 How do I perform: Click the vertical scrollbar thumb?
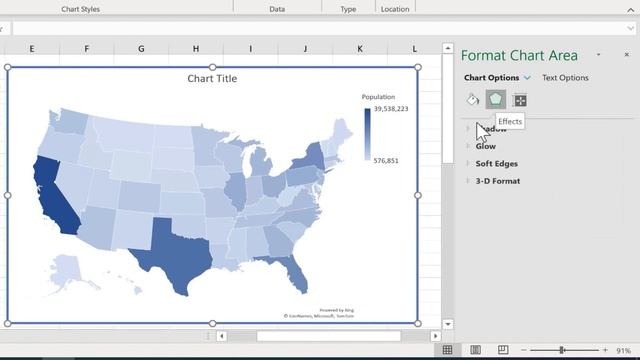[448, 109]
